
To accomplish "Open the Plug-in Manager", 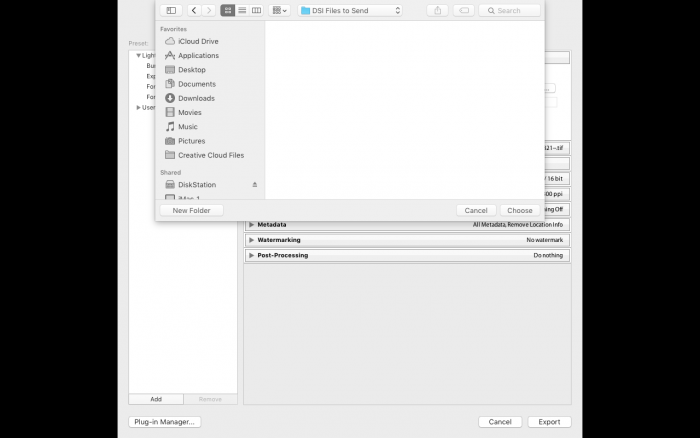I will point(165,422).
